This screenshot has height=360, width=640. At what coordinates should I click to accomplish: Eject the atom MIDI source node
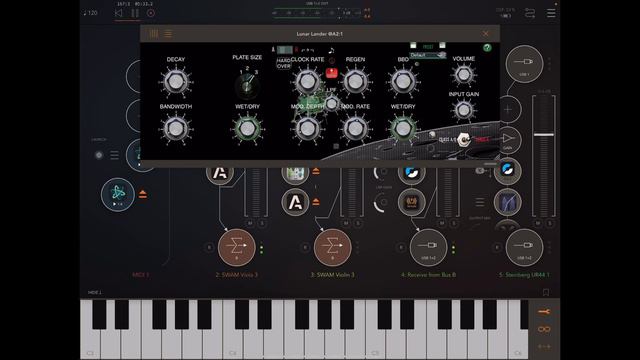143,194
